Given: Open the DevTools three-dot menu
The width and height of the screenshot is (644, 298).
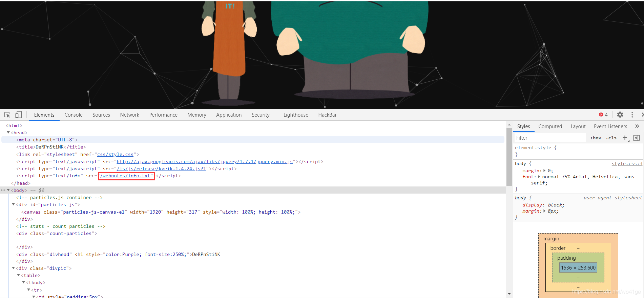Looking at the screenshot, I should click(632, 115).
